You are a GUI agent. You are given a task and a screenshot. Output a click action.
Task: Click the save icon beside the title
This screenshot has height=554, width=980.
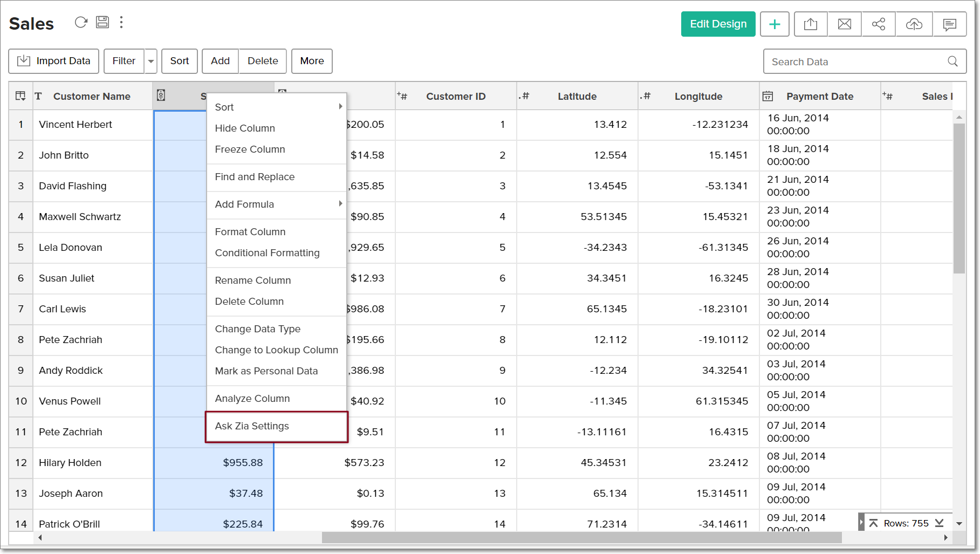tap(102, 22)
